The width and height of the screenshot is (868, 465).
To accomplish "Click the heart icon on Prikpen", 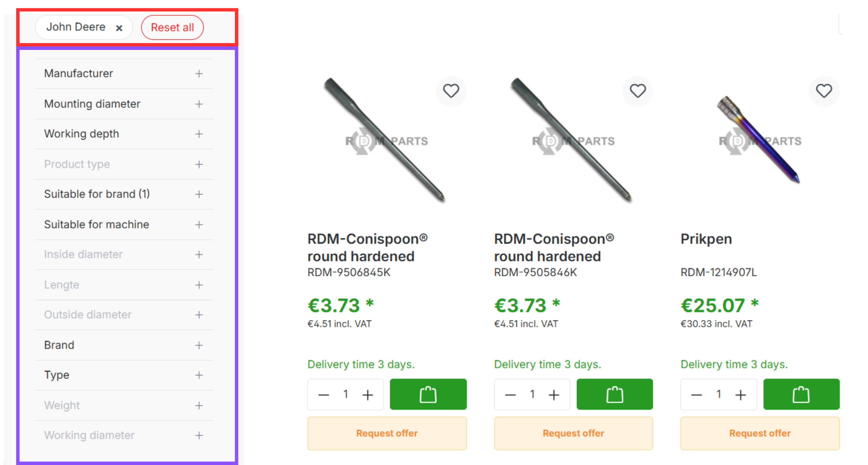I will 824,91.
